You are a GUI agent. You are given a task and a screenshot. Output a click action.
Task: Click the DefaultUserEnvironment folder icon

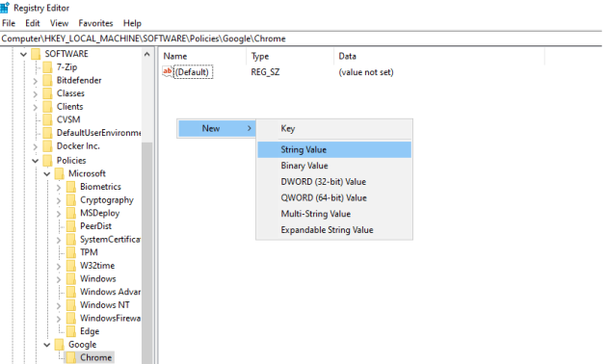[47, 133]
